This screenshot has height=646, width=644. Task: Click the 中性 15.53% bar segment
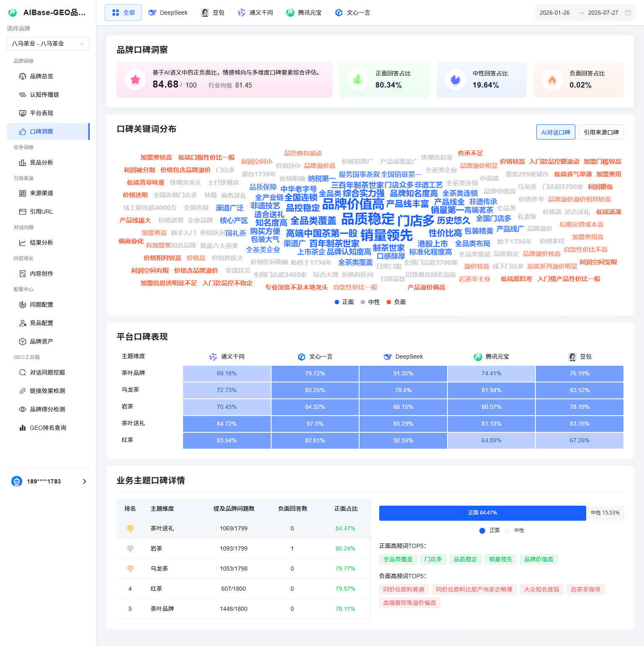pos(605,513)
